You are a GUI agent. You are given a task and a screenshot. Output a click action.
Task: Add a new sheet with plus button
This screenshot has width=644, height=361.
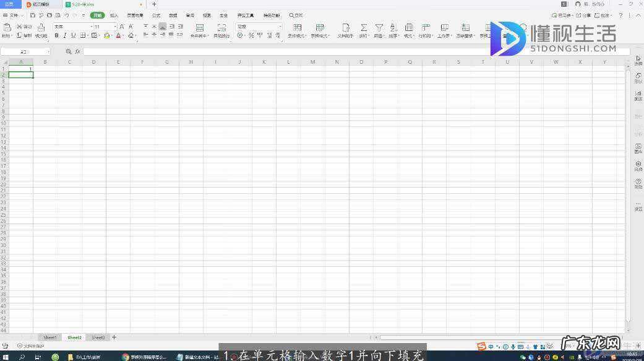coord(114,337)
